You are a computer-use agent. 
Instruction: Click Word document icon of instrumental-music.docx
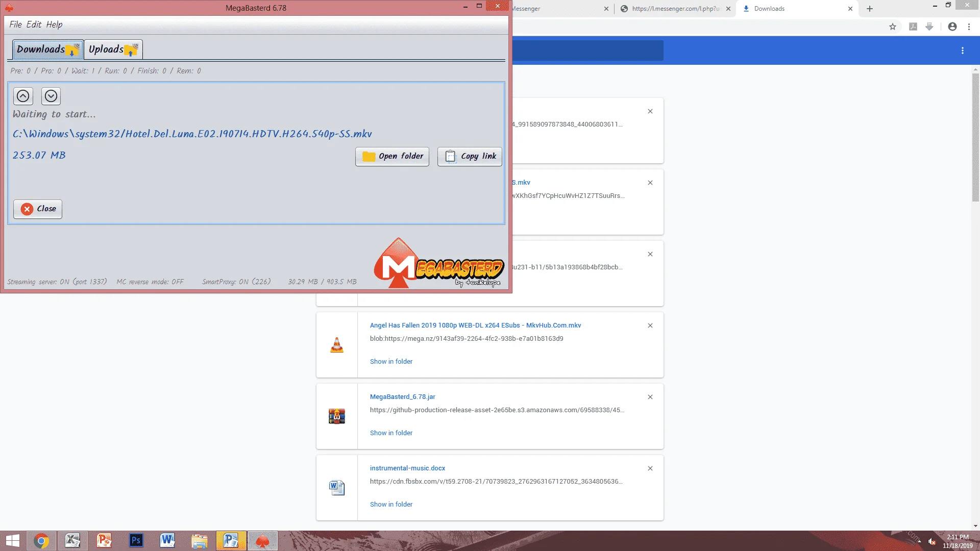pos(337,488)
